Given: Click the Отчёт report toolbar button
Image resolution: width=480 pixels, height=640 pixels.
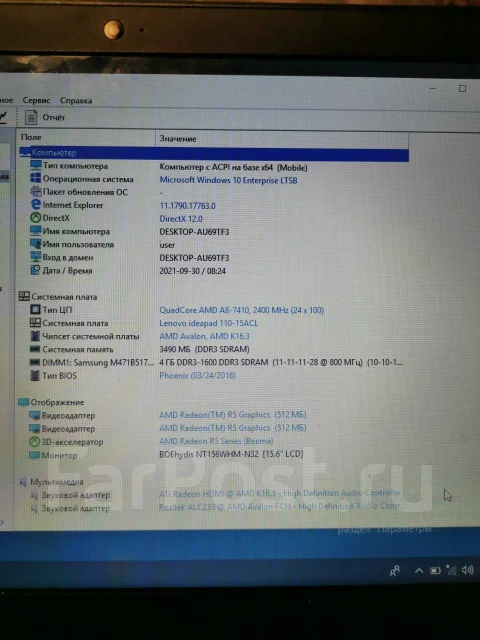Looking at the screenshot, I should [45, 118].
